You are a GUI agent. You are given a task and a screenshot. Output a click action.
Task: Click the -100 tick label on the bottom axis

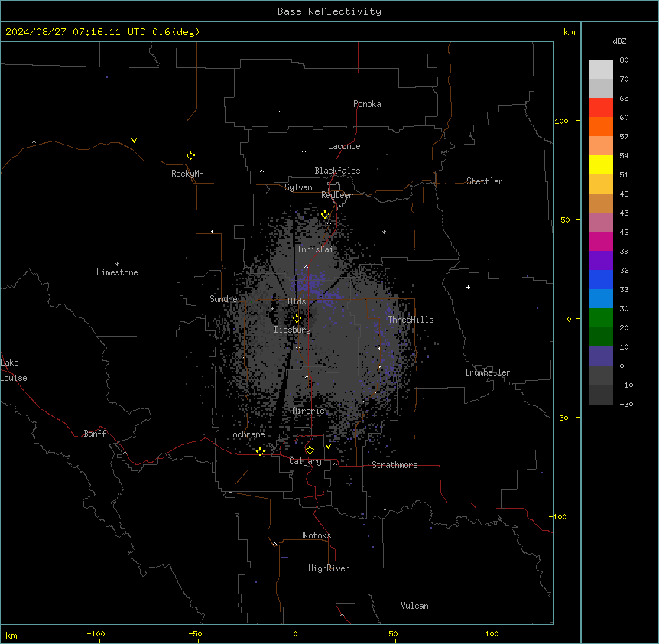click(96, 634)
